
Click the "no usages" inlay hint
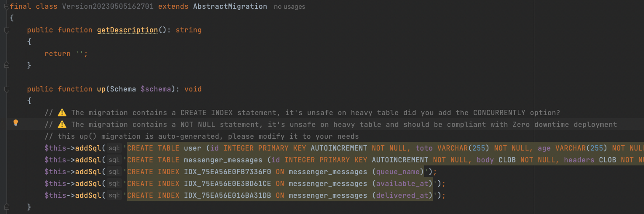click(x=290, y=7)
